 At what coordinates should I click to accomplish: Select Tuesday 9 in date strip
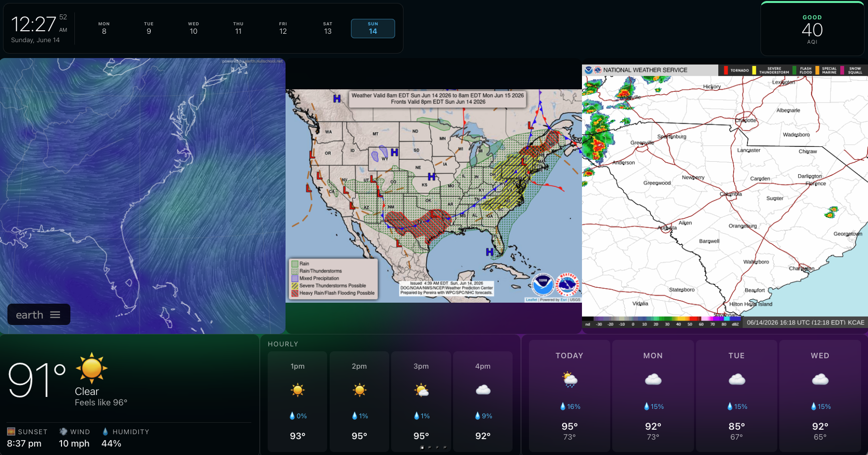click(x=149, y=28)
